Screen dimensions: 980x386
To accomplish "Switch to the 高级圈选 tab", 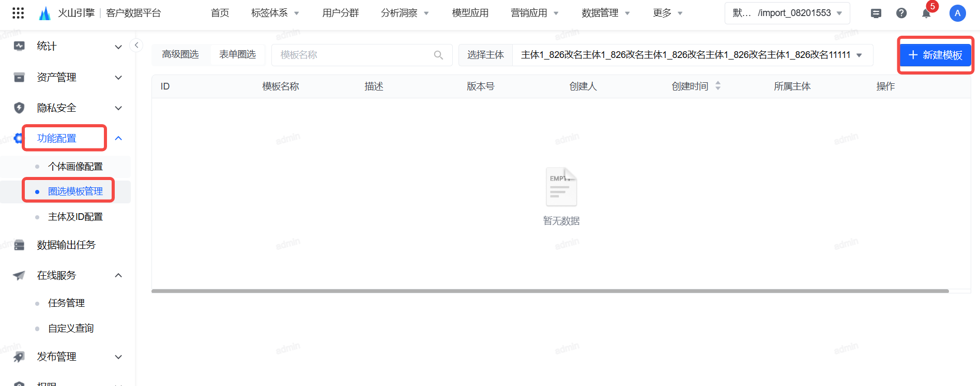I will (x=180, y=54).
